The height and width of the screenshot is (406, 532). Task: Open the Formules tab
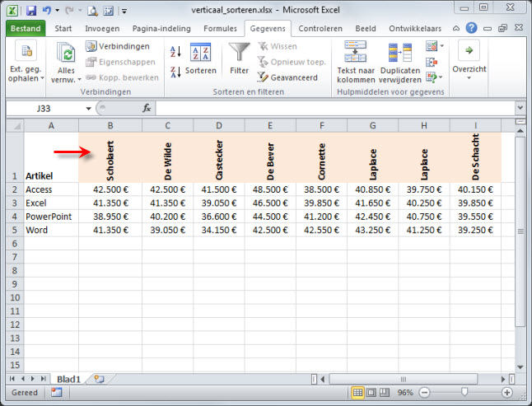[220, 29]
